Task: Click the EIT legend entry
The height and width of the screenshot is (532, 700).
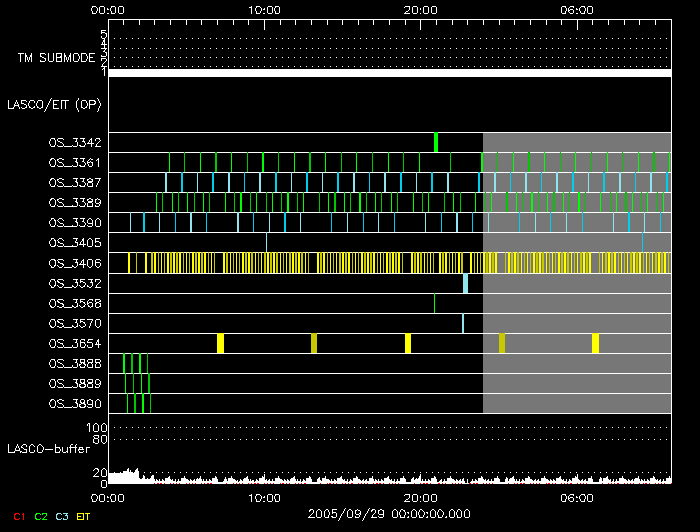Action: click(83, 516)
